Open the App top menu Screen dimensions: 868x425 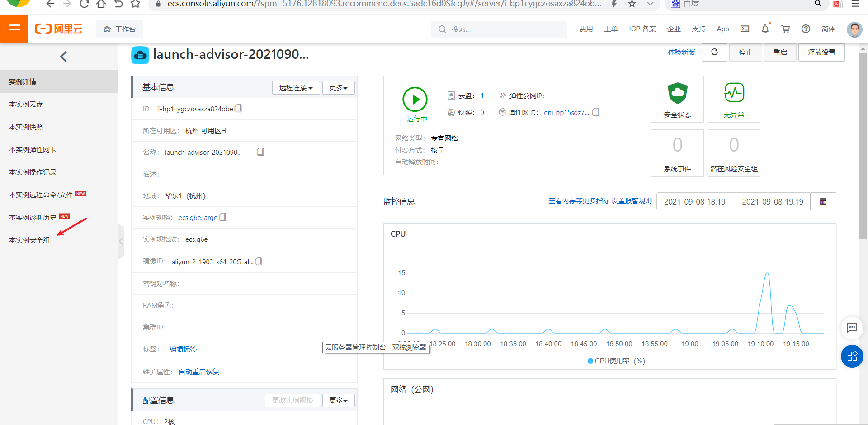pyautogui.click(x=723, y=29)
